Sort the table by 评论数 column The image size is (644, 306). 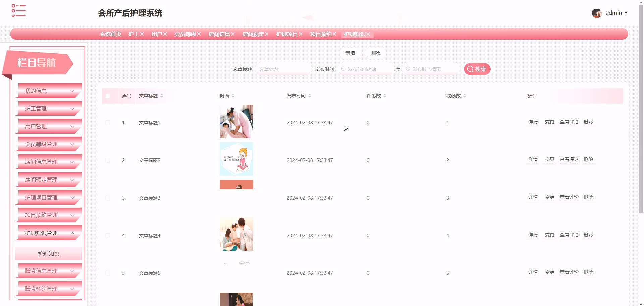click(385, 95)
